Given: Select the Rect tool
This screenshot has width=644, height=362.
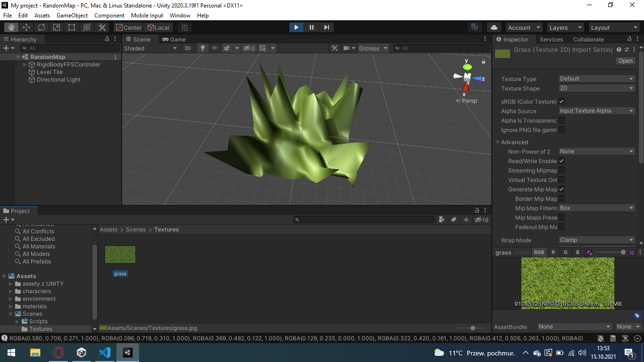Looking at the screenshot, I should pyautogui.click(x=72, y=27).
